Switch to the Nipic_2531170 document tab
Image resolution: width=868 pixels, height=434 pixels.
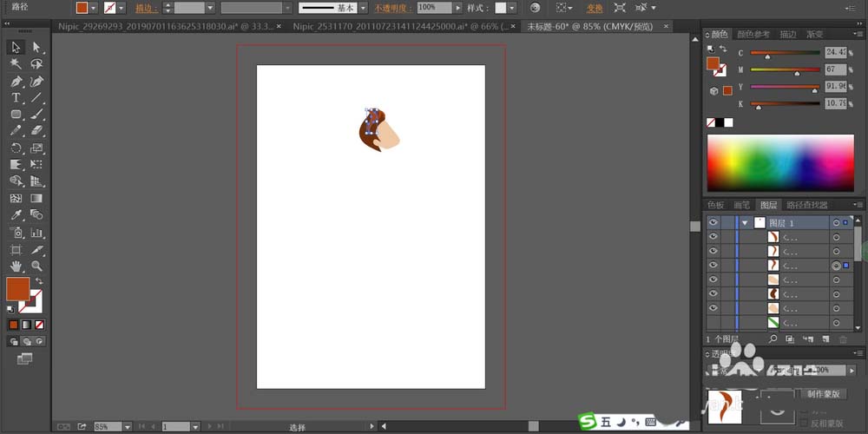(401, 27)
